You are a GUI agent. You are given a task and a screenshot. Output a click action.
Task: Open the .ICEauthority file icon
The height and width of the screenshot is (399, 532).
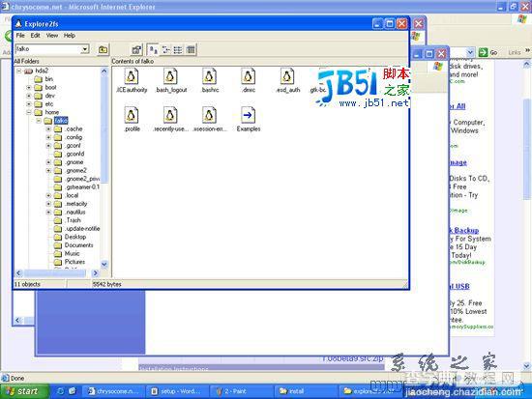132,76
